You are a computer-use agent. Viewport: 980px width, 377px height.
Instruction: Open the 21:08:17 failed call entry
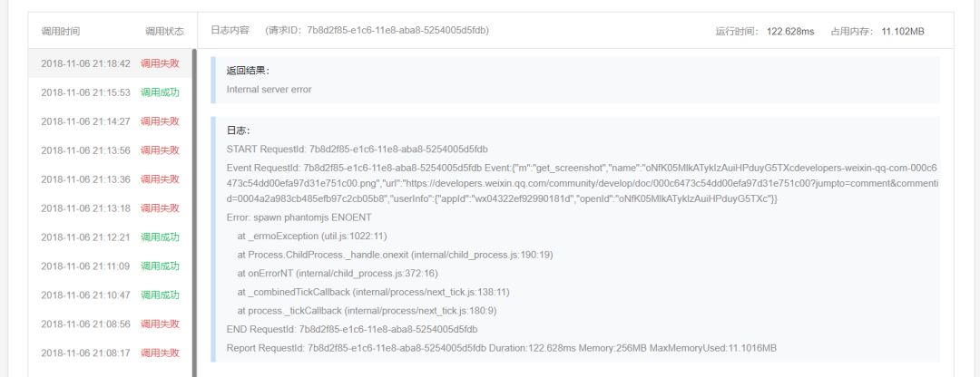pyautogui.click(x=110, y=353)
